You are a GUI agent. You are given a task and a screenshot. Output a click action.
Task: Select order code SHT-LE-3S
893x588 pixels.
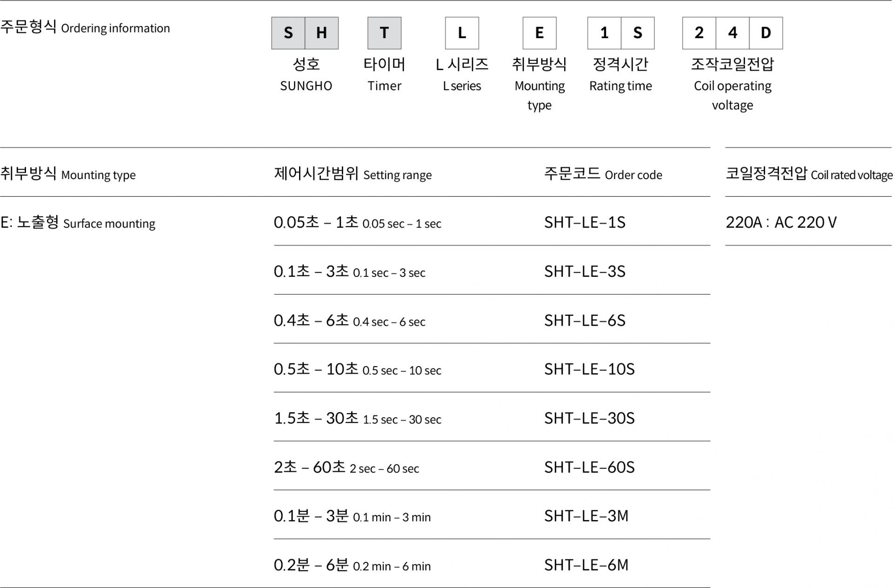(x=585, y=271)
